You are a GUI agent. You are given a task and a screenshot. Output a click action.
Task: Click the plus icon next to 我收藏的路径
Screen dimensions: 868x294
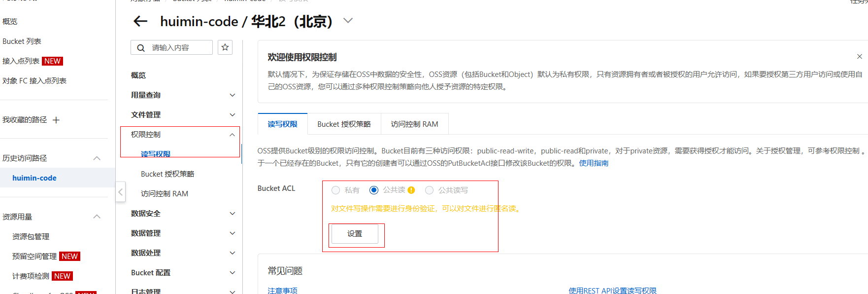click(x=56, y=120)
